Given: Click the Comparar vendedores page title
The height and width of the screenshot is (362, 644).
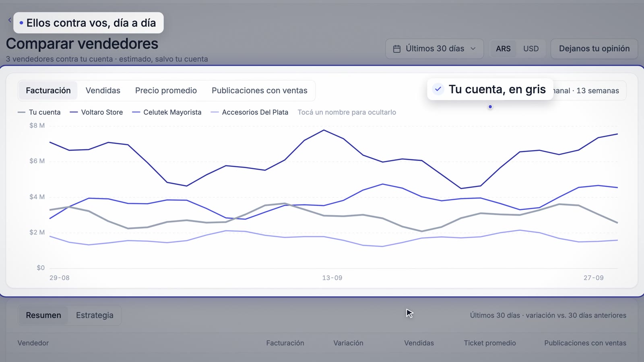Looking at the screenshot, I should (x=82, y=43).
